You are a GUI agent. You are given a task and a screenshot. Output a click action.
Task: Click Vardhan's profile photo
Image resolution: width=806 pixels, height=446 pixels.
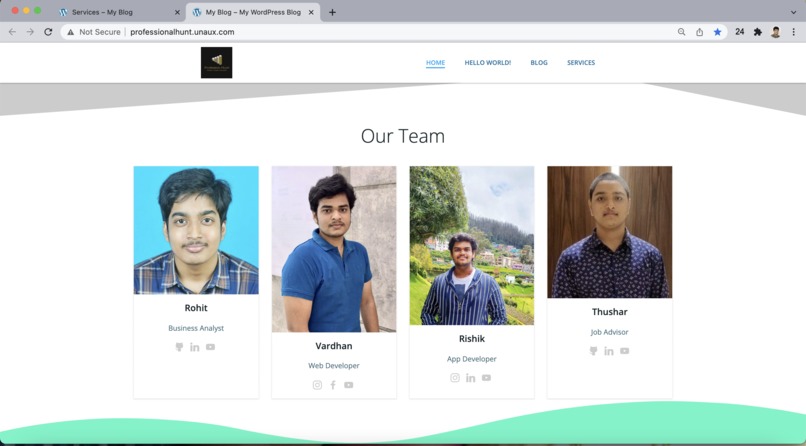(x=334, y=249)
